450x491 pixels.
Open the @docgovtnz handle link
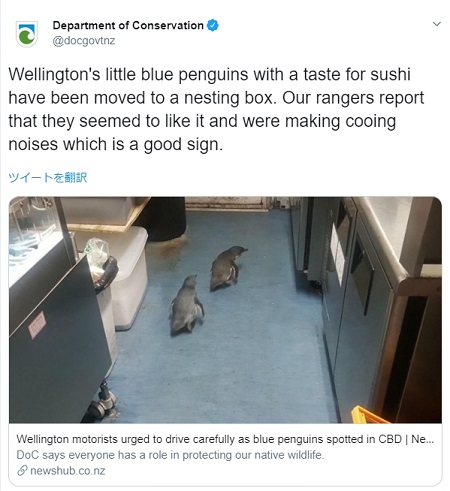(84, 41)
